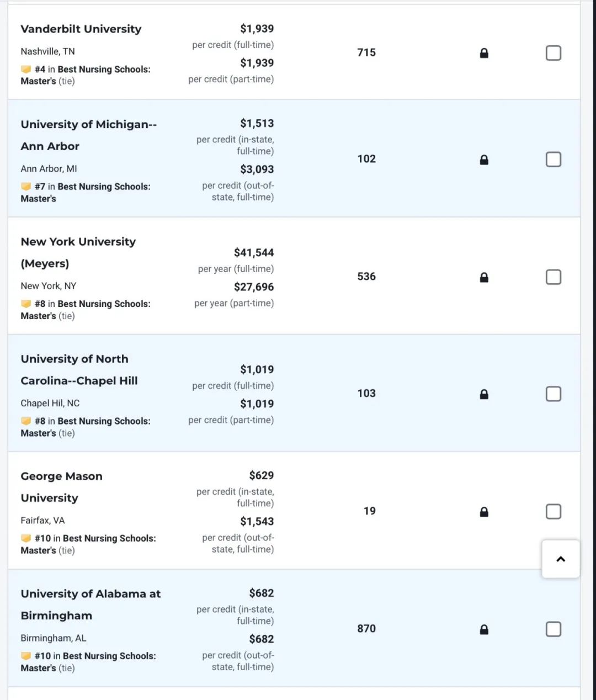This screenshot has width=596, height=700.
Task: Open University of Michigan--Ann Arbor profile link
Action: click(89, 135)
